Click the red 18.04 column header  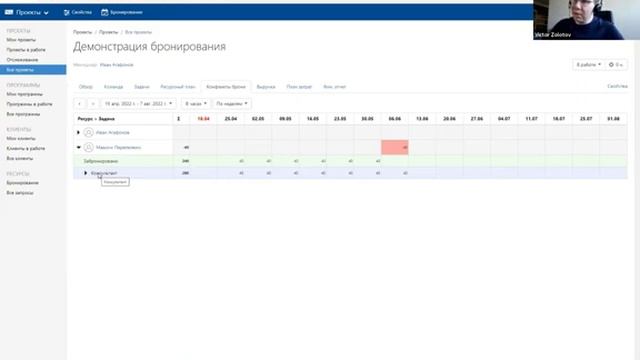click(203, 119)
